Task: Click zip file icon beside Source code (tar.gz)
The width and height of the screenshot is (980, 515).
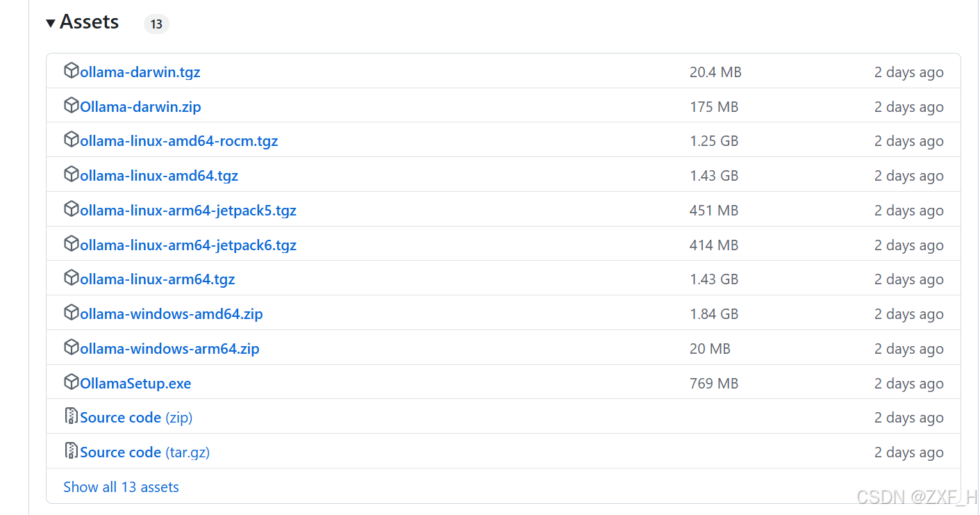Action: click(x=71, y=451)
